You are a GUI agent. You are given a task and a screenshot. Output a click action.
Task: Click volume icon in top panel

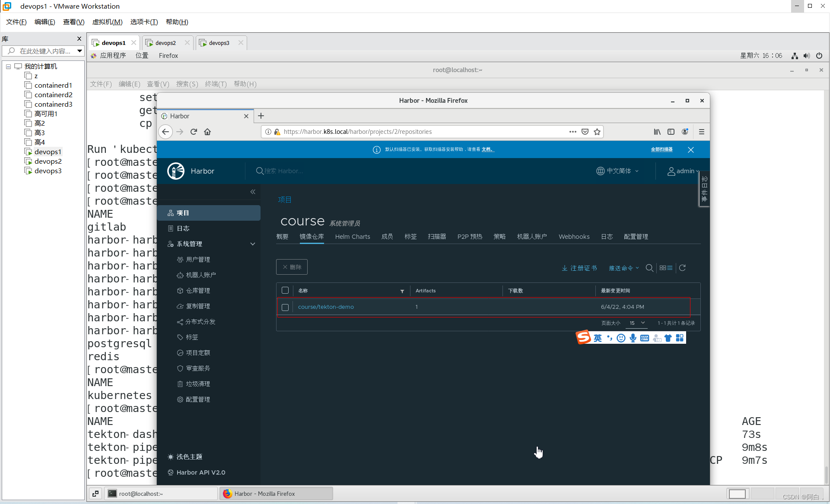[807, 55]
